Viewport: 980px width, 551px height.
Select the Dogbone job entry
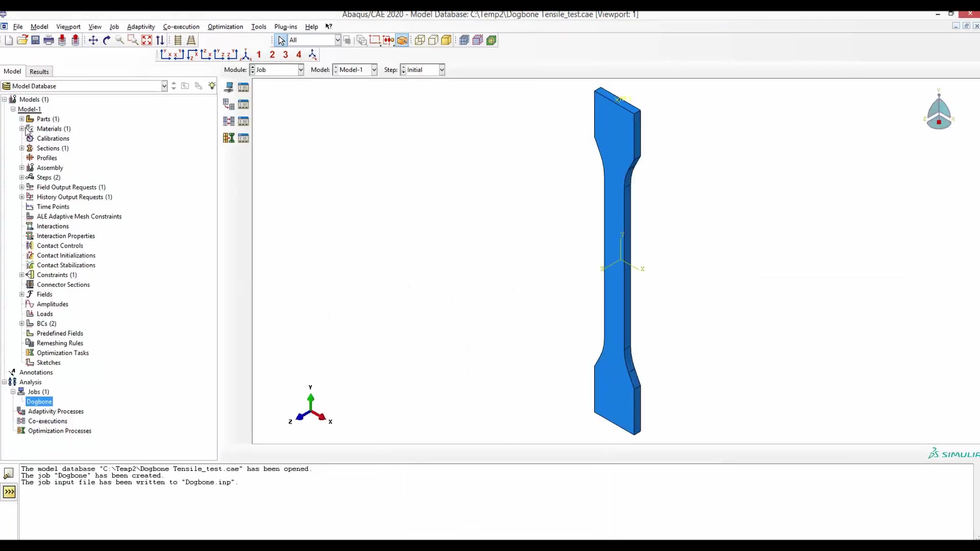click(x=39, y=402)
